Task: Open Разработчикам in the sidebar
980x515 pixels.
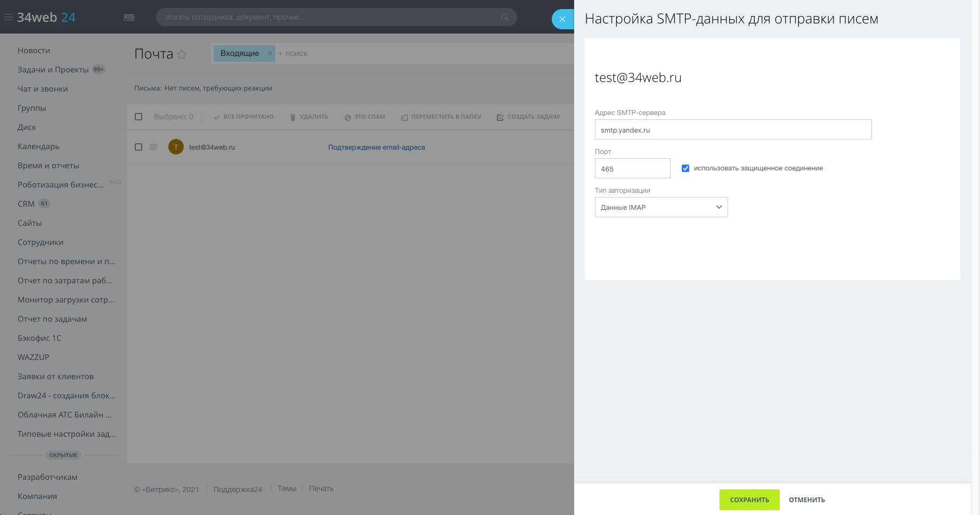Action: 47,477
